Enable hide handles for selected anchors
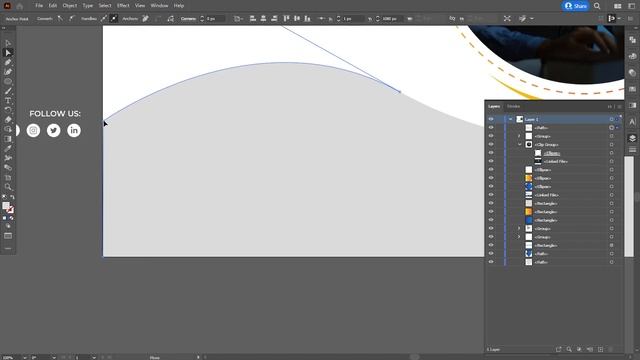 pos(114,18)
